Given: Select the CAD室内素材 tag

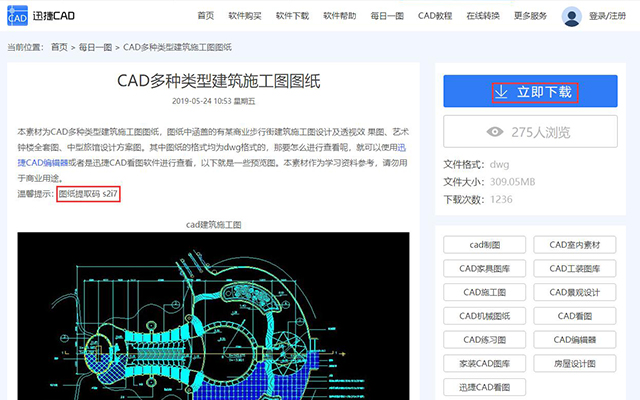Looking at the screenshot, I should (x=575, y=245).
